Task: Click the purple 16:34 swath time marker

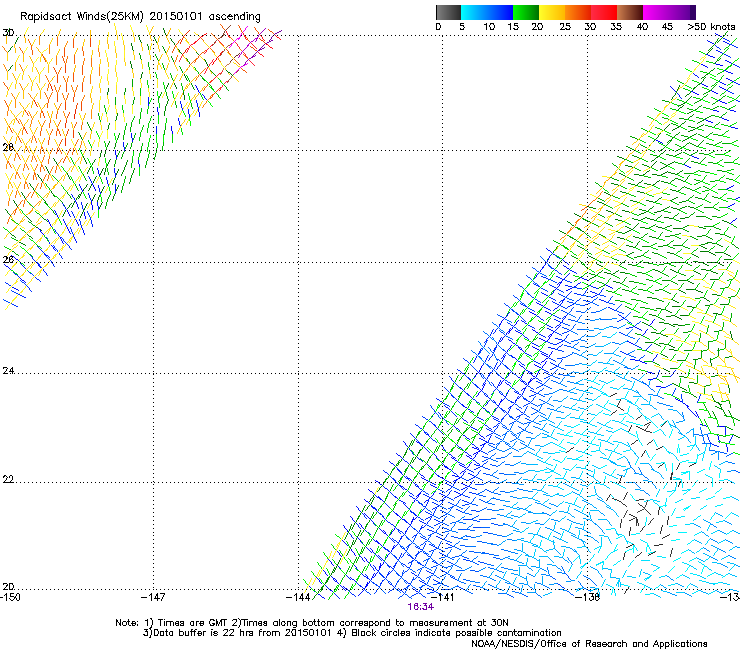Action: click(420, 607)
